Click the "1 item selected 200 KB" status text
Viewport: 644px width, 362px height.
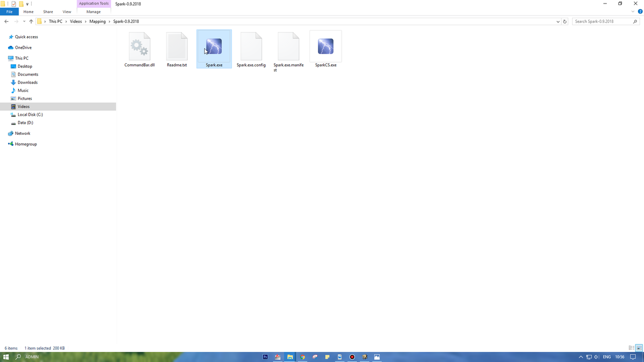point(44,348)
